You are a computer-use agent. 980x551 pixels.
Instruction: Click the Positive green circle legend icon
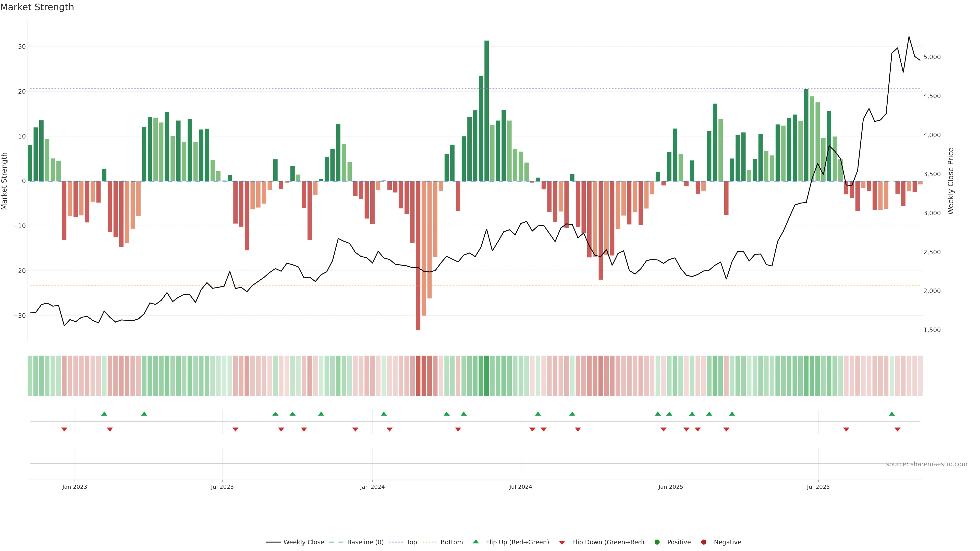[657, 542]
